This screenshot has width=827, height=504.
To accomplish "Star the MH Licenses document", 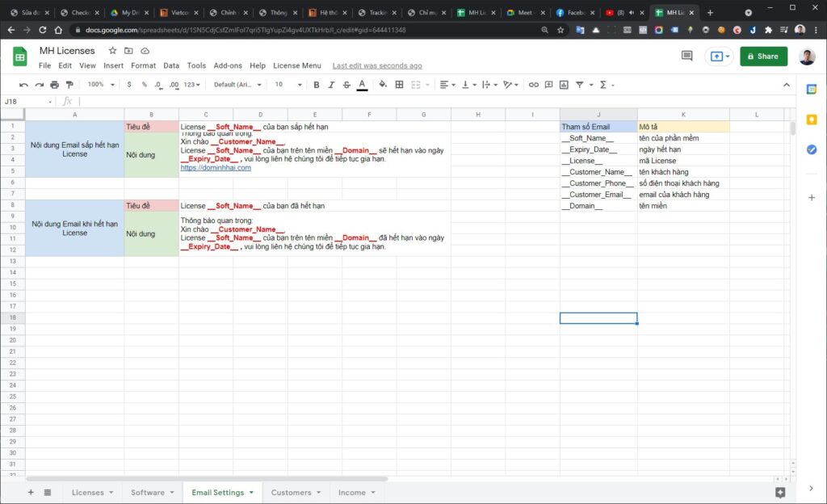I will point(112,51).
